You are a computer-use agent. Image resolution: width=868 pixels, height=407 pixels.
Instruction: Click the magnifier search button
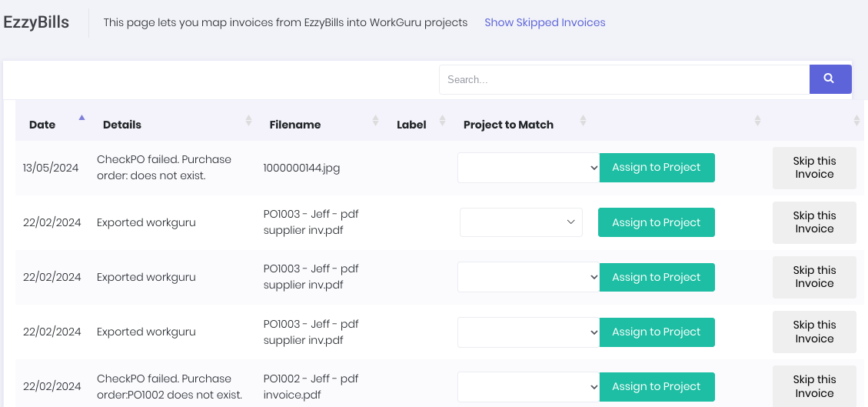tap(830, 79)
